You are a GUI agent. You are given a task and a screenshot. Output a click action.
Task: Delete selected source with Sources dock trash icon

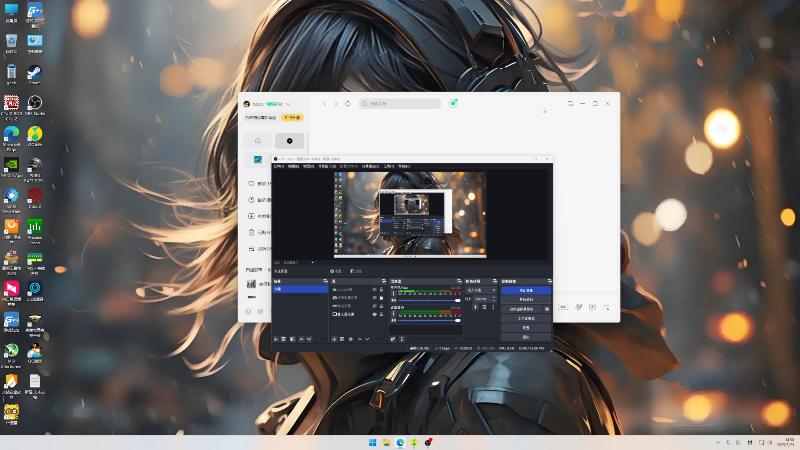click(x=342, y=339)
